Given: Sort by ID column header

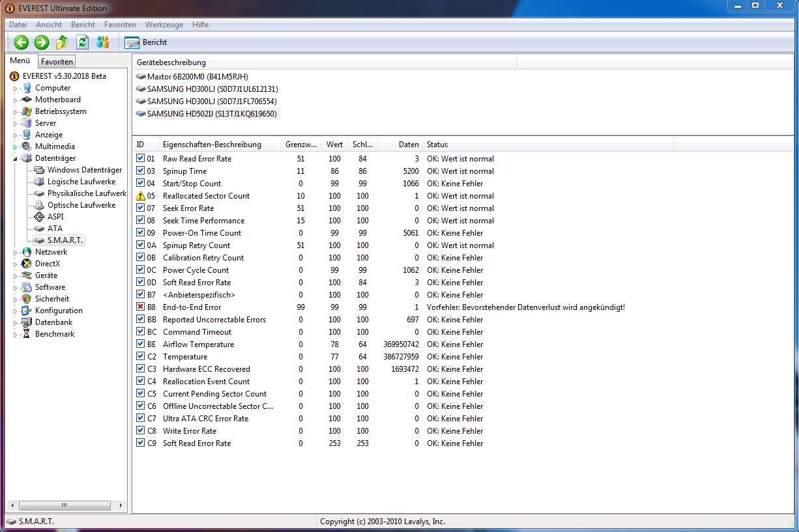Looking at the screenshot, I should (x=145, y=145).
